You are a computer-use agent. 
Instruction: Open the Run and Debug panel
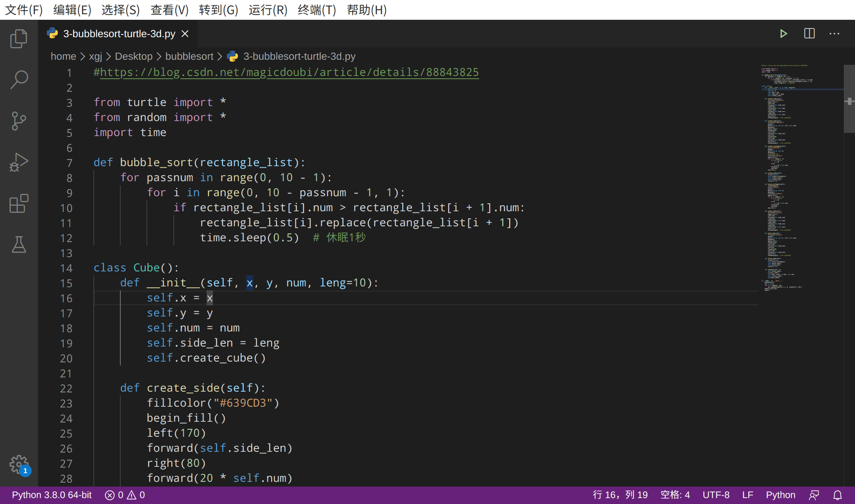point(19,162)
